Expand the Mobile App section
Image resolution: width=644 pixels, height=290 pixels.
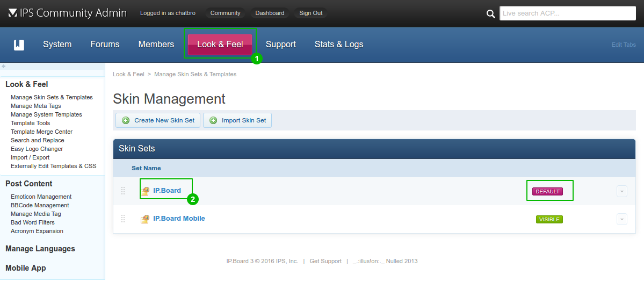coord(25,268)
